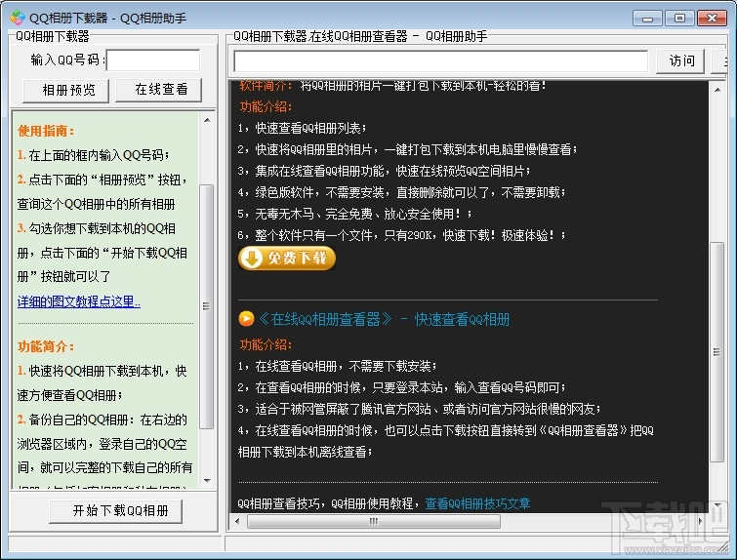Click the line 无毒无木马、完全免费
The height and width of the screenshot is (560, 737).
coord(355,214)
